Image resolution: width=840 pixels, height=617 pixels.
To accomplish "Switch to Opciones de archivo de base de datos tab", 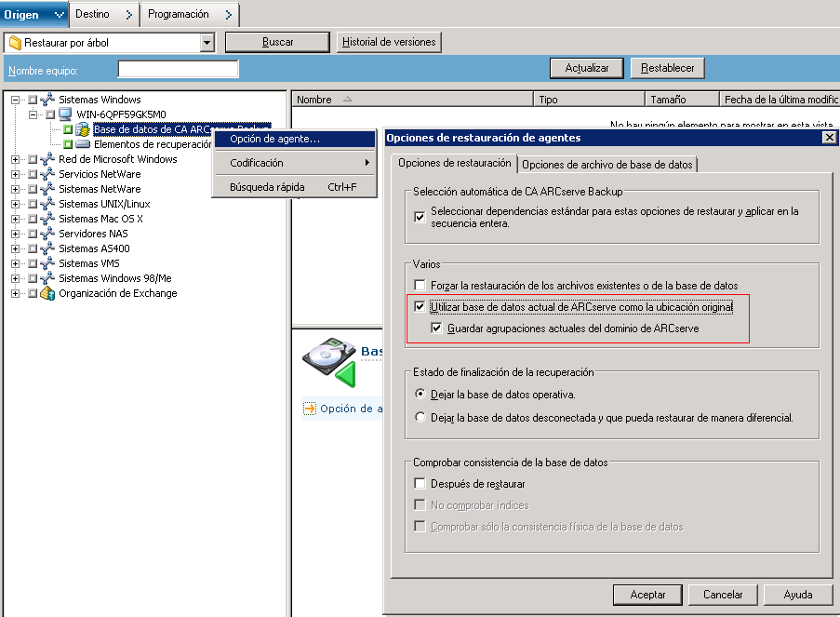I will tap(607, 165).
